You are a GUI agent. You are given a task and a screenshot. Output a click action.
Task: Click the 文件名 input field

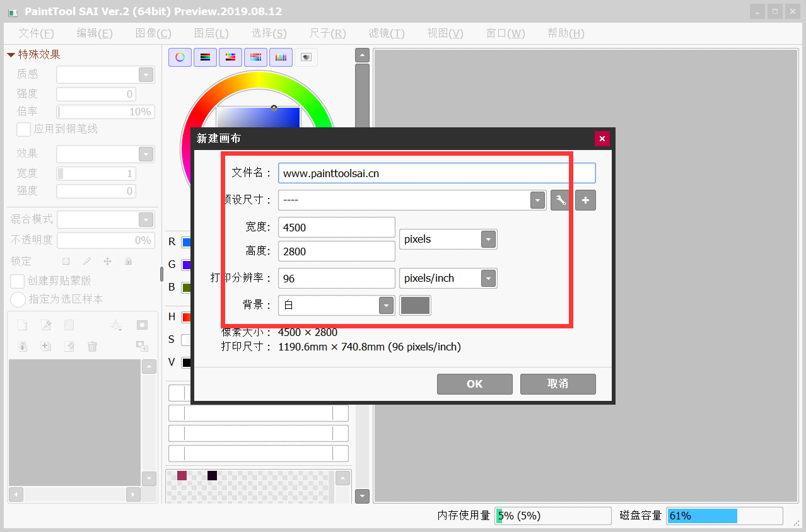click(x=437, y=173)
